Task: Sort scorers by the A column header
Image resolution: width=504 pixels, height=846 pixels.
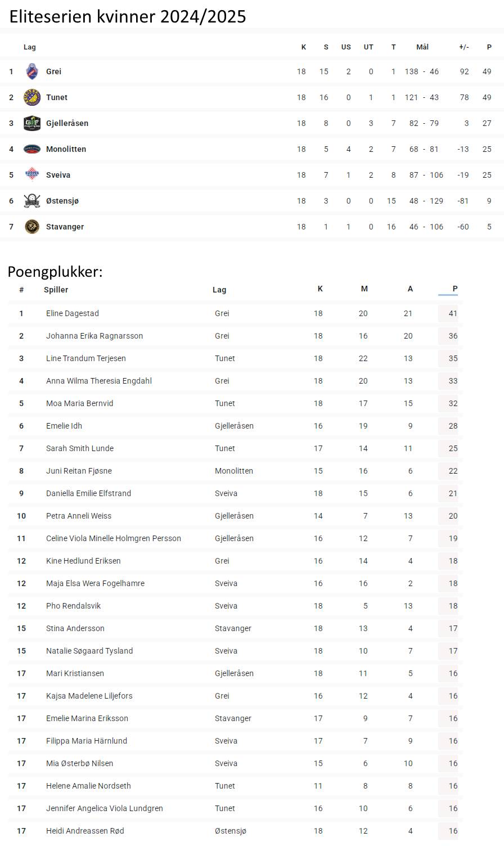Action: (410, 289)
